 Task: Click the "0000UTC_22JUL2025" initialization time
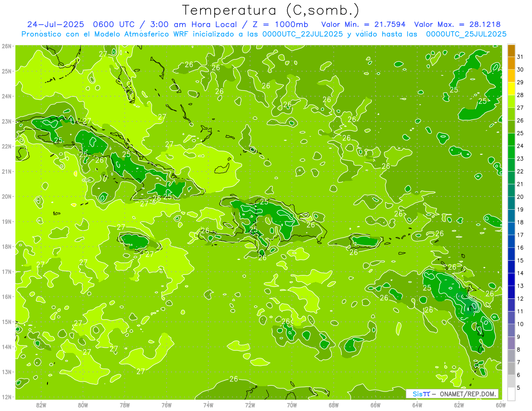[303, 34]
